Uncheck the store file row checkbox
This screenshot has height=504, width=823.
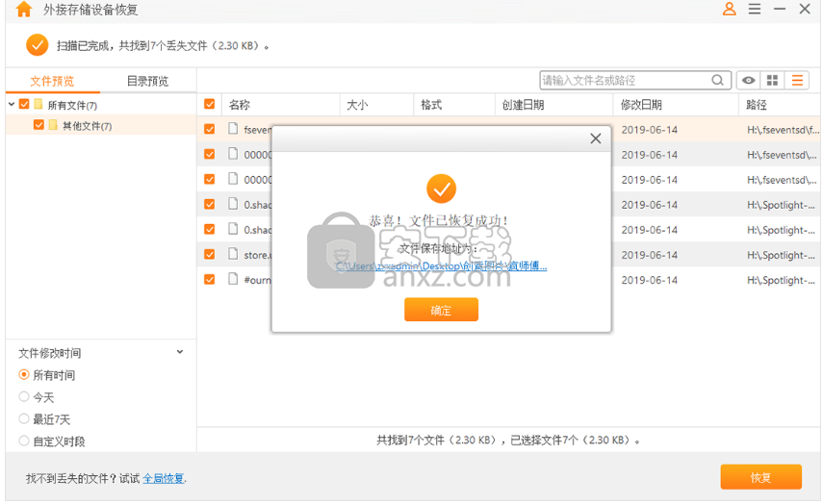(x=209, y=254)
